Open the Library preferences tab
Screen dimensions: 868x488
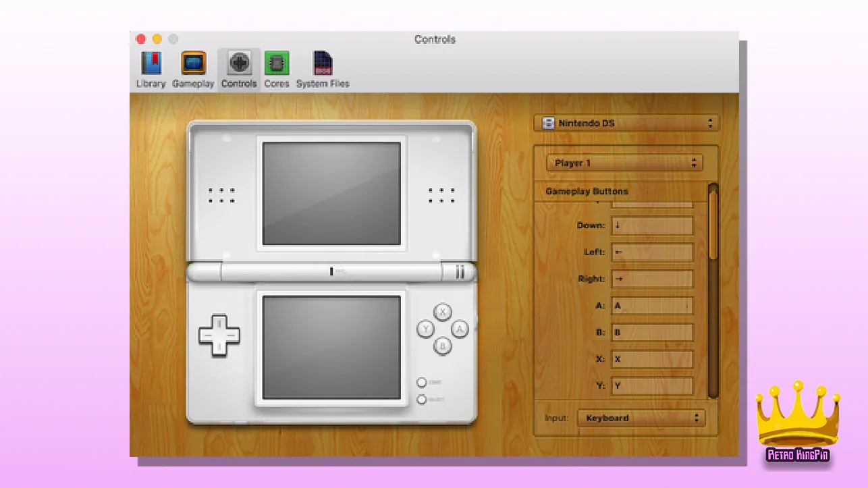pos(151,70)
